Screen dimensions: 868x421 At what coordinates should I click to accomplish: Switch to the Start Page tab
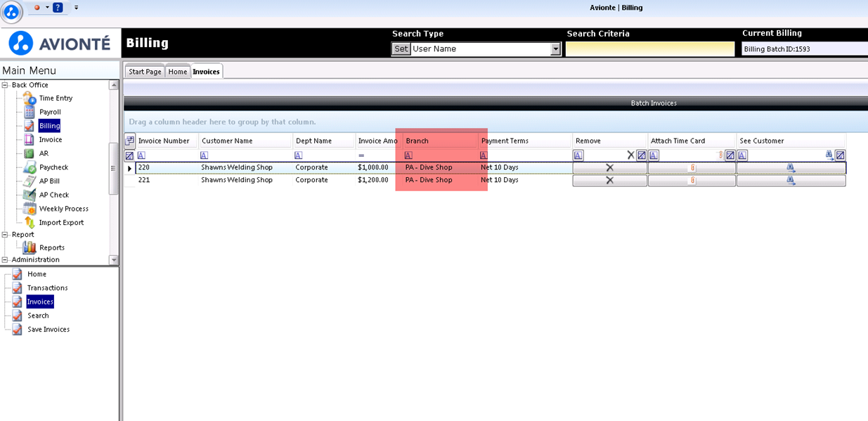tap(145, 72)
